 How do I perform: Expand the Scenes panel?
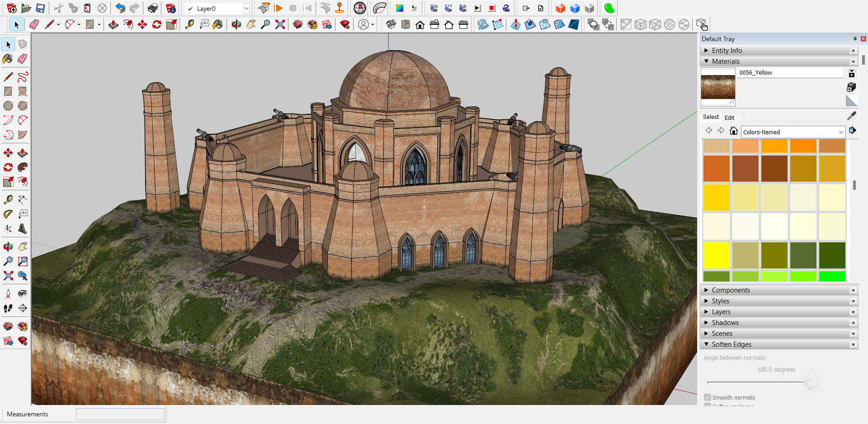pyautogui.click(x=706, y=334)
